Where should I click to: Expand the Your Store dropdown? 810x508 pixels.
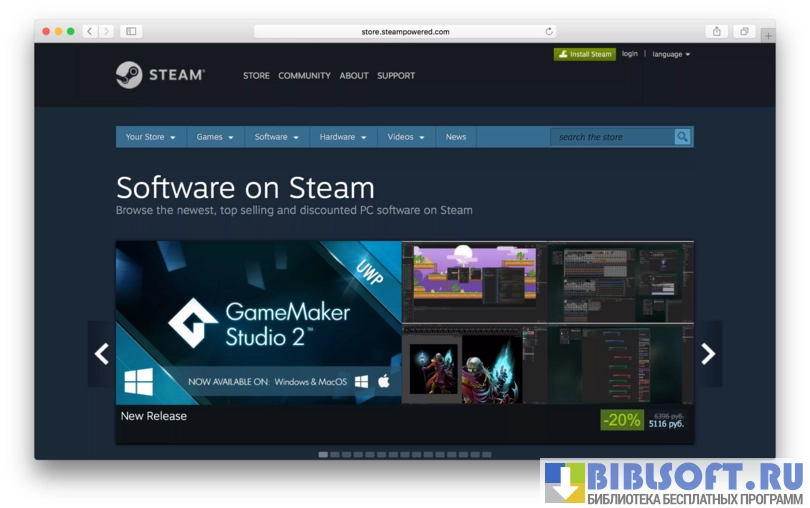[150, 137]
